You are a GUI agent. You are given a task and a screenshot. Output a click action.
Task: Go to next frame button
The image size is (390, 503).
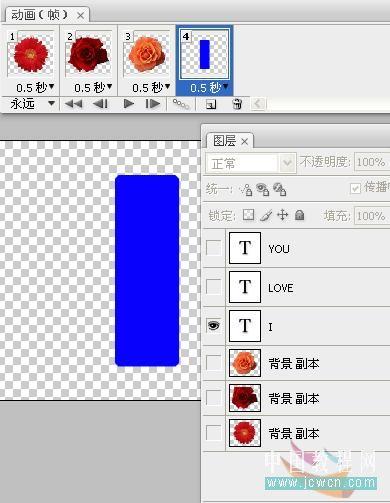153,104
